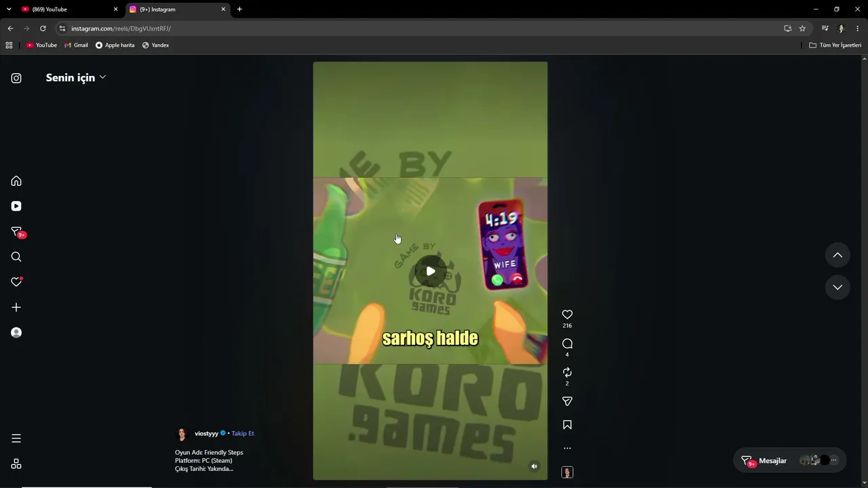Follow viostyyy via Takip Et

(x=243, y=434)
